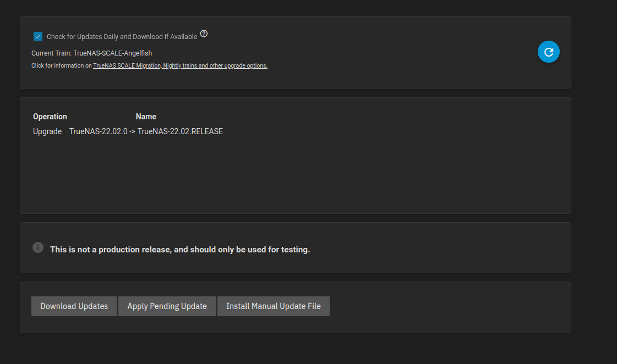Image resolution: width=617 pixels, height=364 pixels.
Task: Select the Upgrade operation cell
Action: [47, 131]
